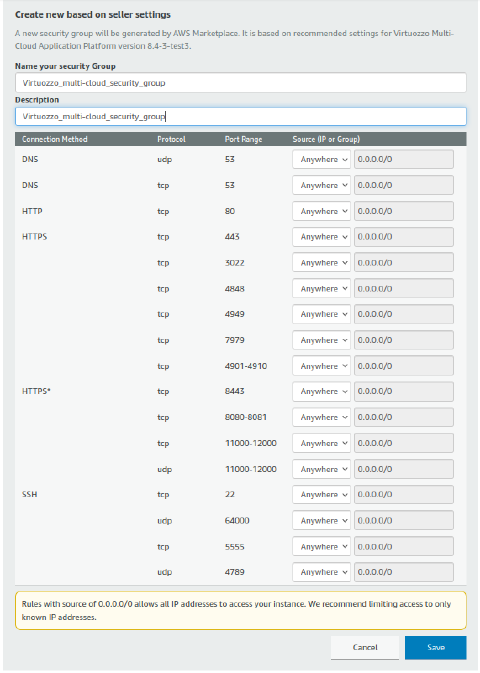Image resolution: width=480 pixels, height=673 pixels.
Task: Click the IP field for ports 4901-4910
Action: click(x=404, y=366)
